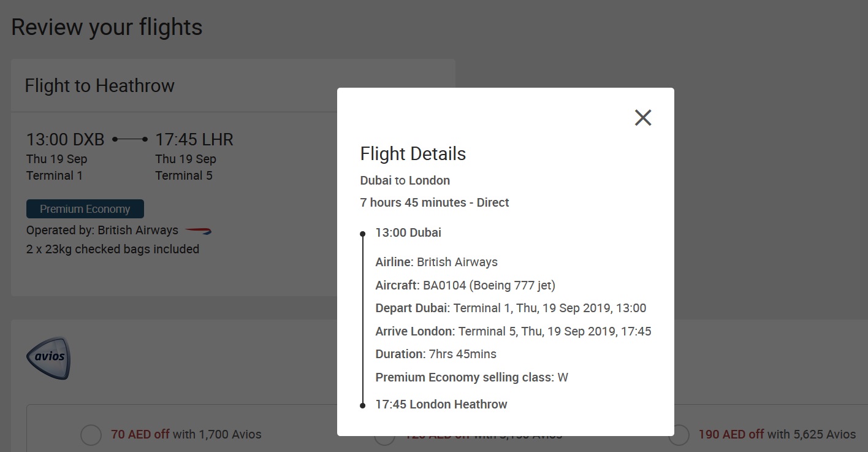
Task: Choose the middle Avios discount radio option
Action: tap(384, 438)
